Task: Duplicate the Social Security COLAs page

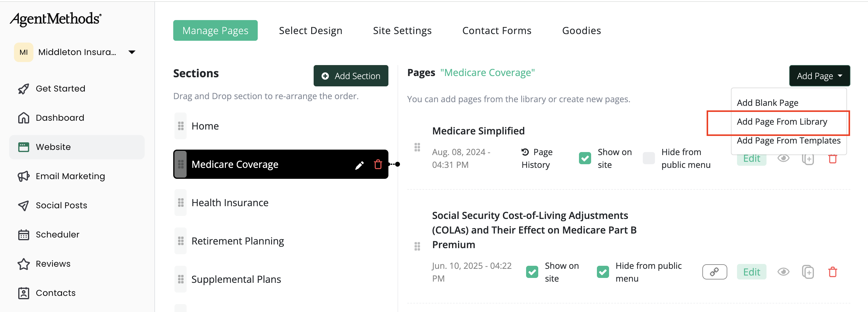Action: tap(808, 272)
